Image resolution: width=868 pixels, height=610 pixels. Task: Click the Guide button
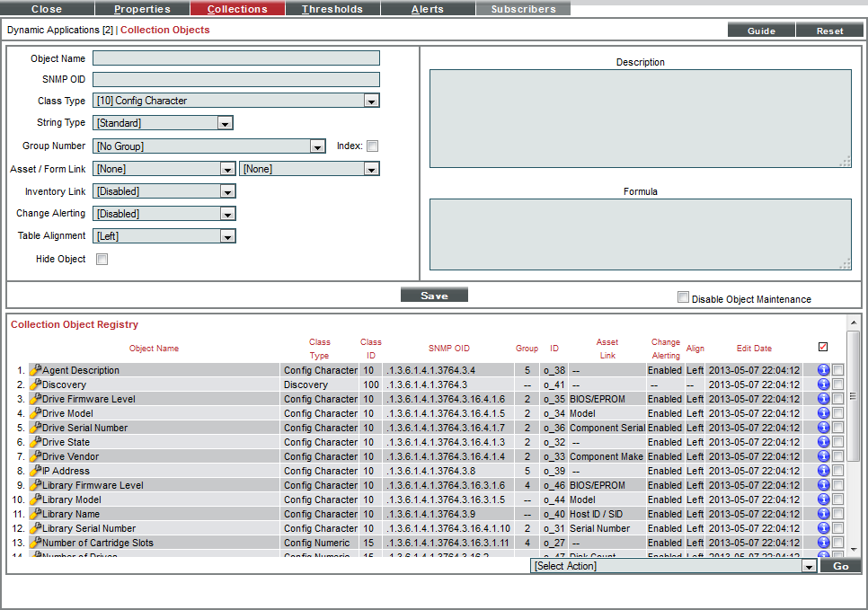pos(760,30)
